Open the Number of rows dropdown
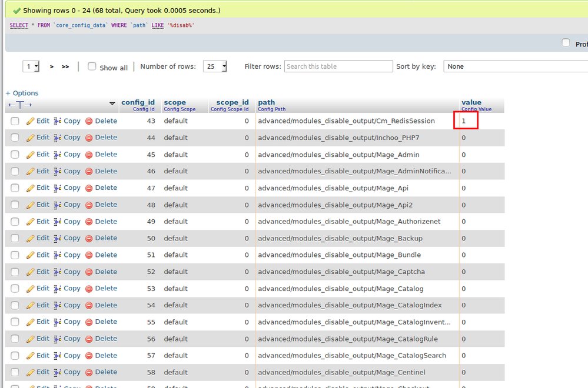This screenshot has height=388, width=588. click(x=215, y=66)
